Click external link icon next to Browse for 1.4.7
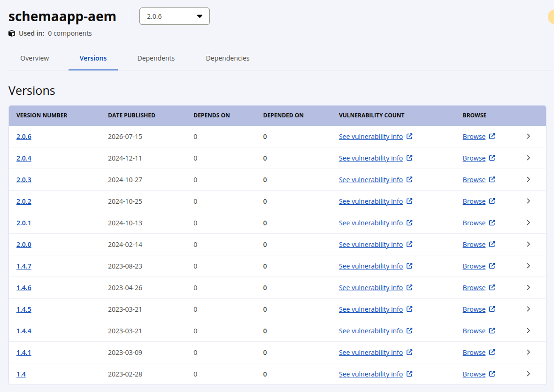 [x=492, y=266]
